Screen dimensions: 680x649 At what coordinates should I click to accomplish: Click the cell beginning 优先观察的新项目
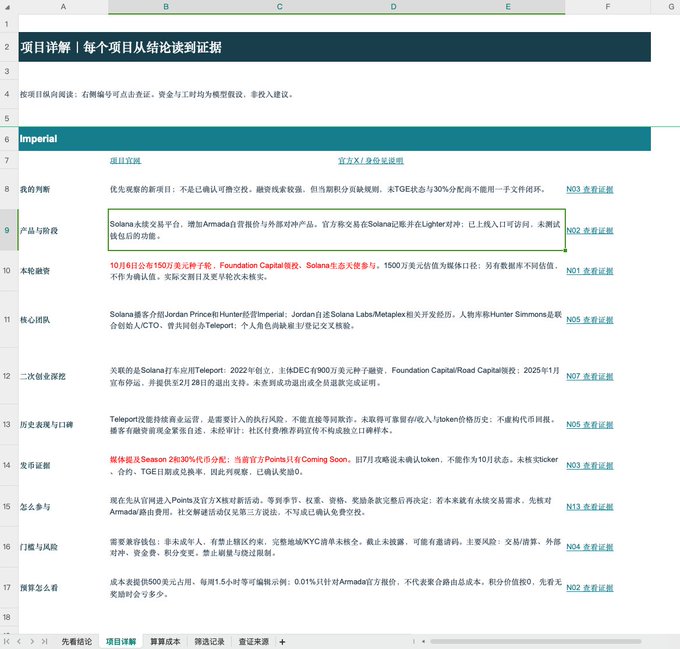coord(337,189)
